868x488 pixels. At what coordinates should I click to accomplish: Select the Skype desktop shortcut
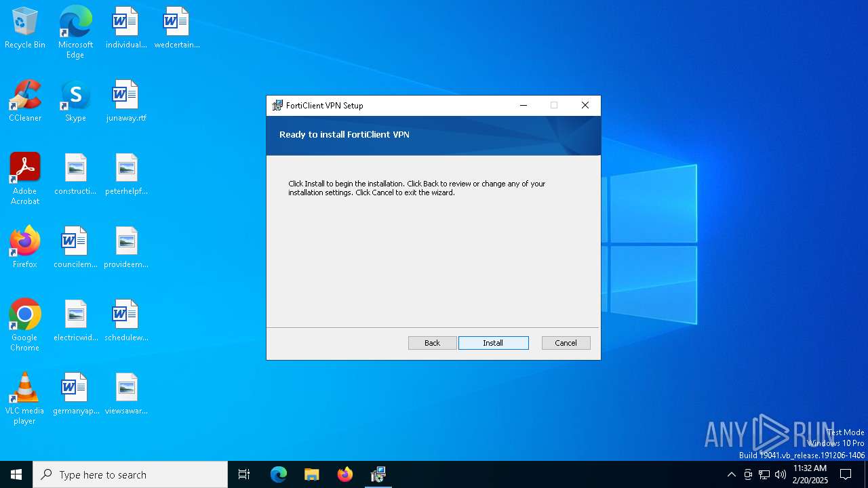(x=75, y=102)
